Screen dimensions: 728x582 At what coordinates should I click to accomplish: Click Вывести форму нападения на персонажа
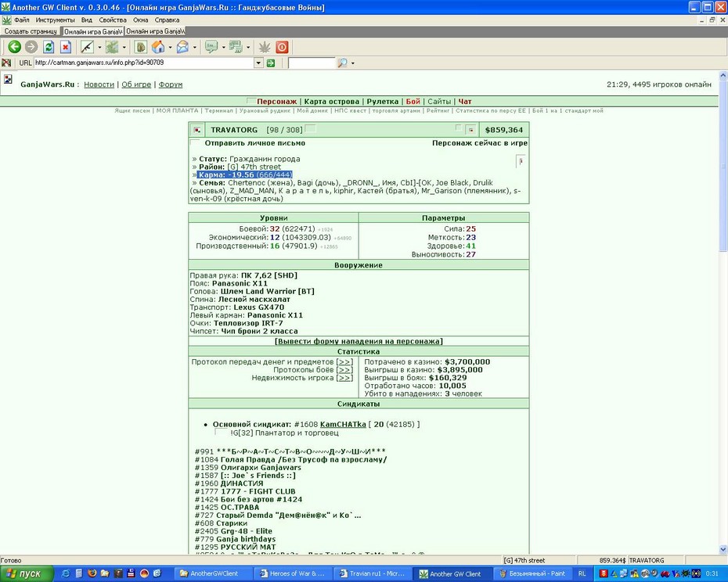point(359,341)
